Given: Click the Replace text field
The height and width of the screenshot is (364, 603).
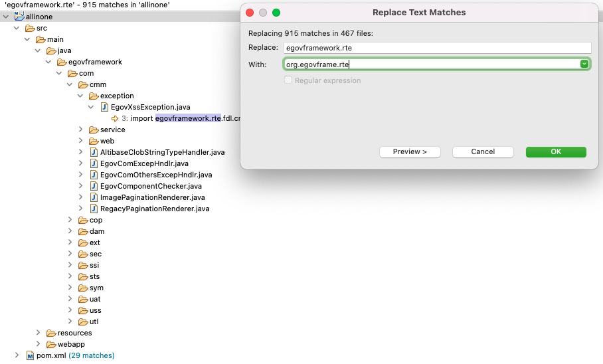Looking at the screenshot, I should [x=436, y=48].
